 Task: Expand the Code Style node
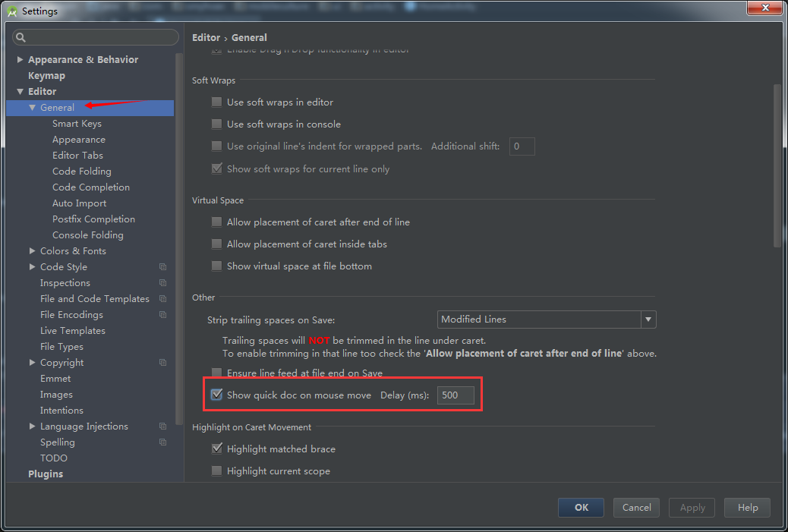(x=32, y=266)
